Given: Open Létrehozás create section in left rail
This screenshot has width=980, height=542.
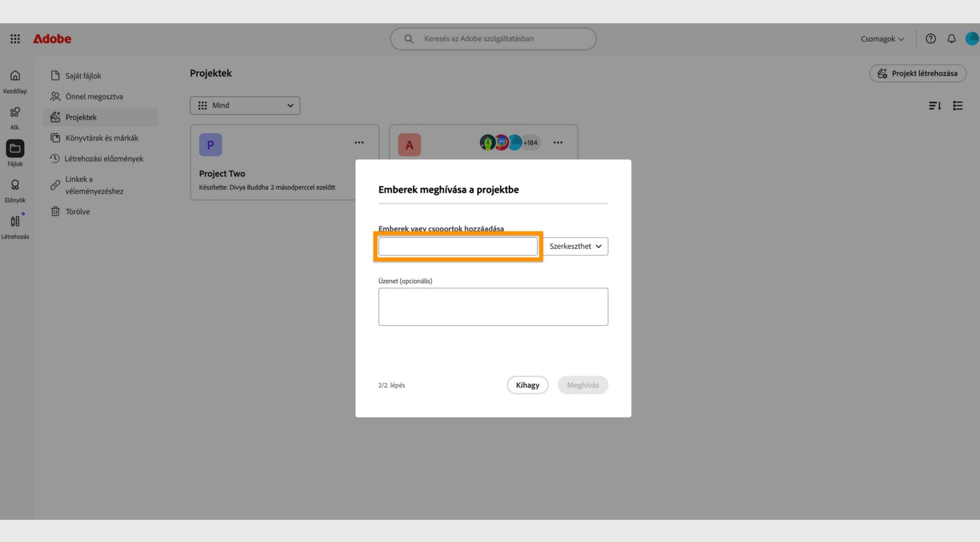Looking at the screenshot, I should point(15,227).
